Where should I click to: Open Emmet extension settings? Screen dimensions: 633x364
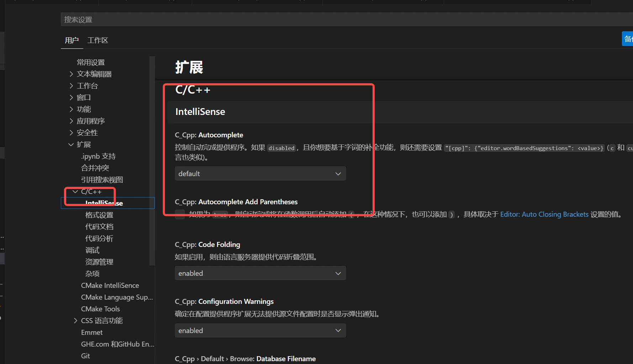click(x=92, y=332)
